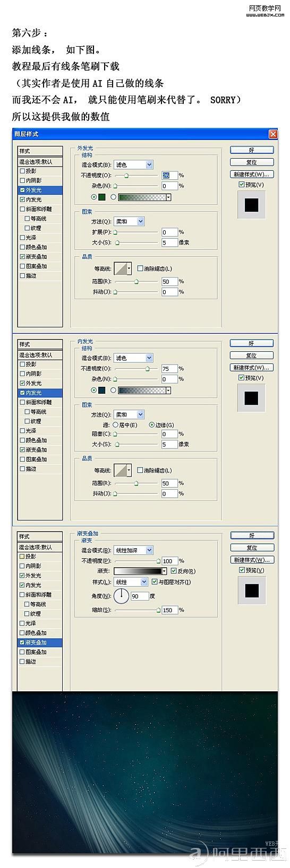Click 好 button in 内发光 dialog
290x868 pixels.
tap(252, 343)
